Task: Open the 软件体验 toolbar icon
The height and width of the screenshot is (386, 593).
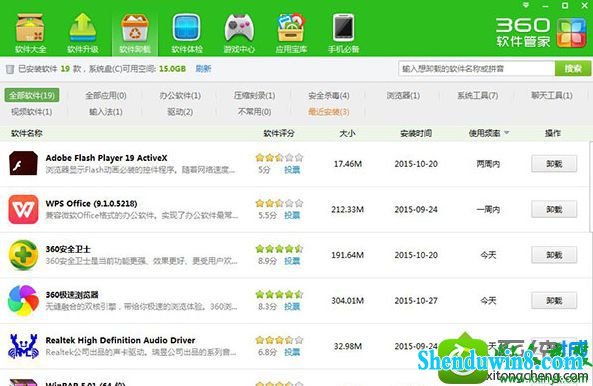Action: (x=187, y=33)
